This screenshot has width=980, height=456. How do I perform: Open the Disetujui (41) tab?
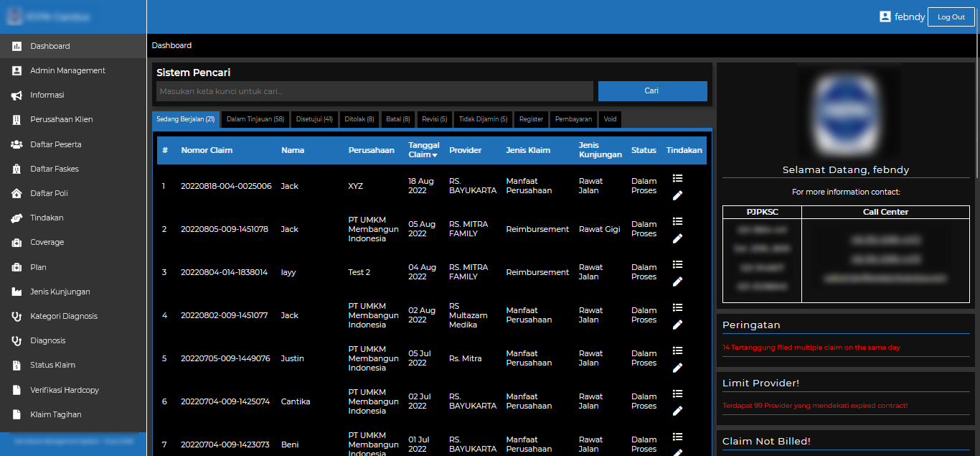(314, 119)
